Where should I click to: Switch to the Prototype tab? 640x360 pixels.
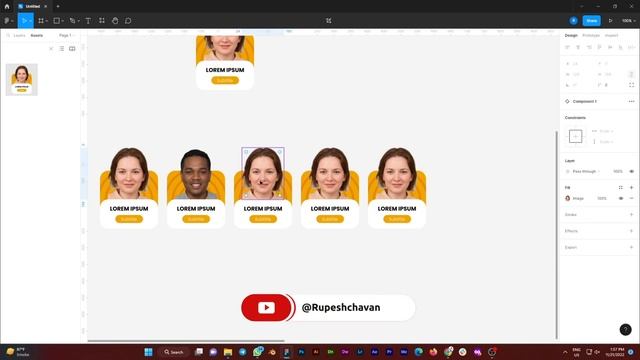pyautogui.click(x=591, y=36)
